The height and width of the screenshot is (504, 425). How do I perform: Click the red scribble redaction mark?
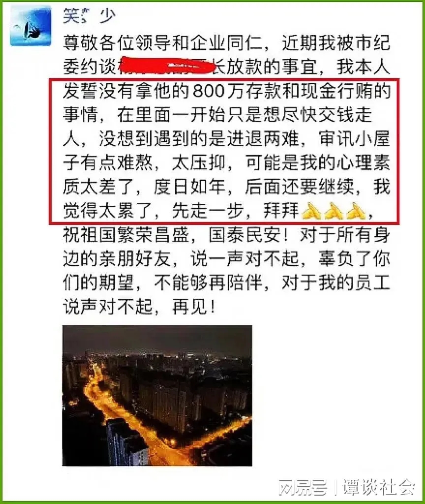click(x=167, y=67)
